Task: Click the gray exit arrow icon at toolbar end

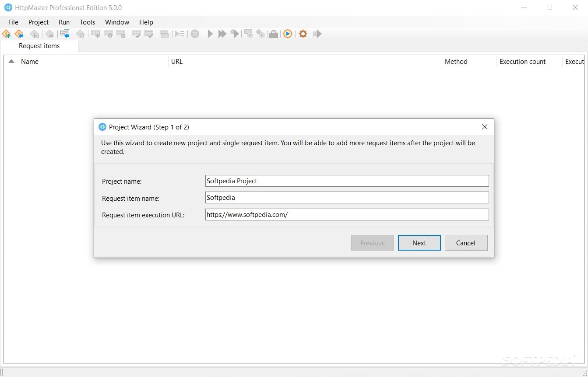Action: point(317,34)
